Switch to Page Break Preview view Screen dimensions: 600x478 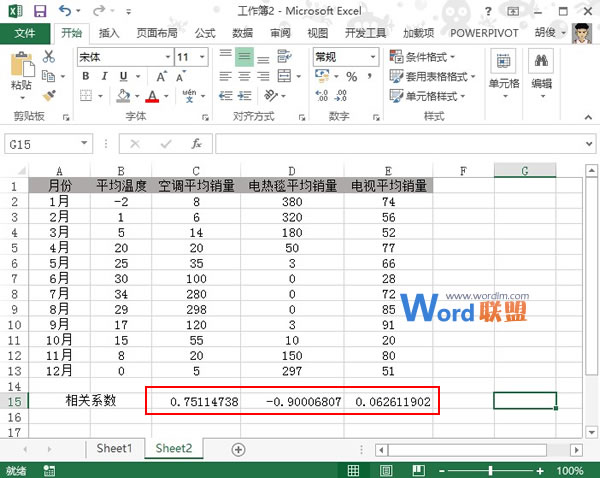(x=419, y=470)
